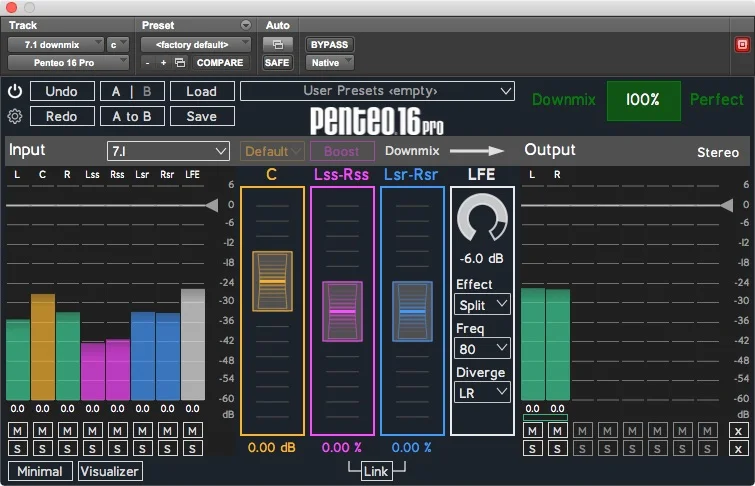Open the automation enable window icon
The image size is (755, 486).
[277, 45]
